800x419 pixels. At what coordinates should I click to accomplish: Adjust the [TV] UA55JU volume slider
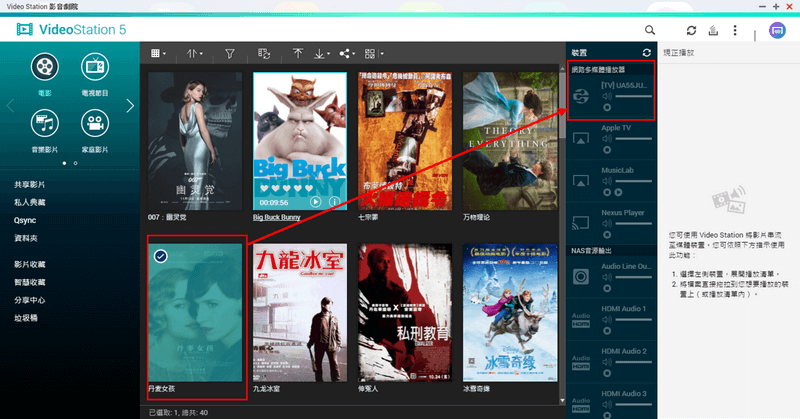(x=634, y=96)
